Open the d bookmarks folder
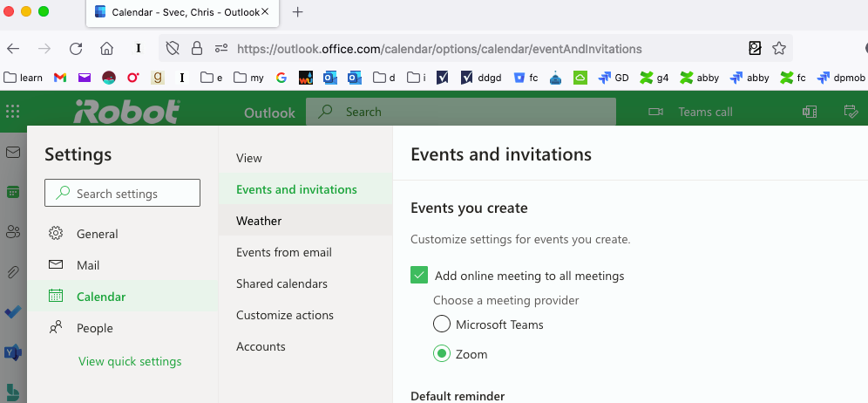 (384, 78)
